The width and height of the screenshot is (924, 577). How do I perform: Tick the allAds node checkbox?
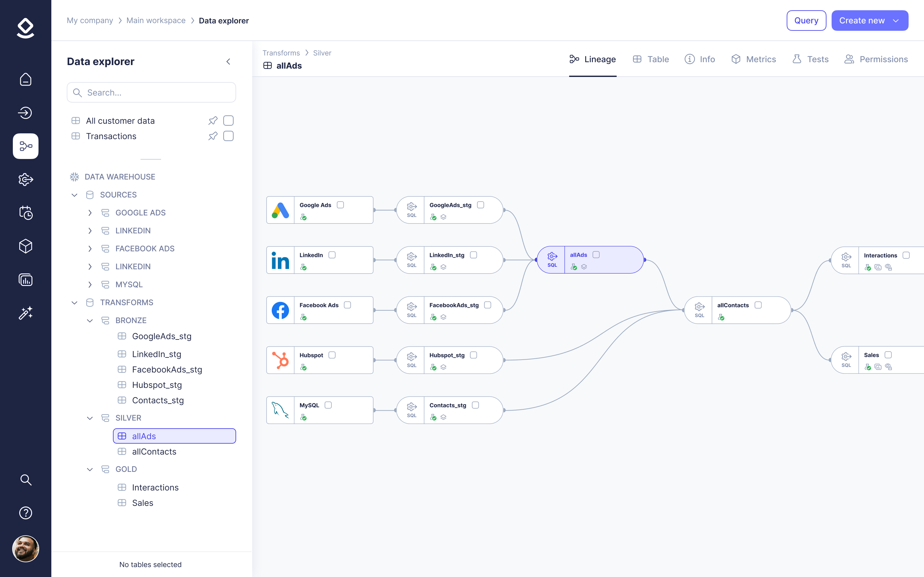[x=596, y=255]
